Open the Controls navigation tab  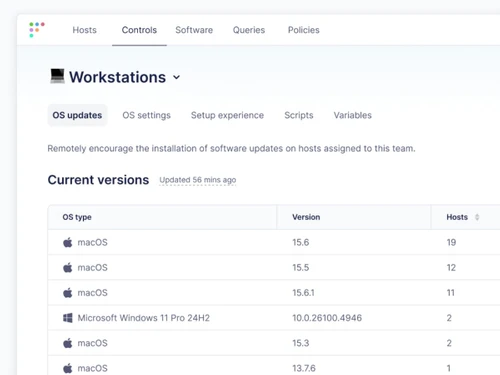click(x=139, y=30)
